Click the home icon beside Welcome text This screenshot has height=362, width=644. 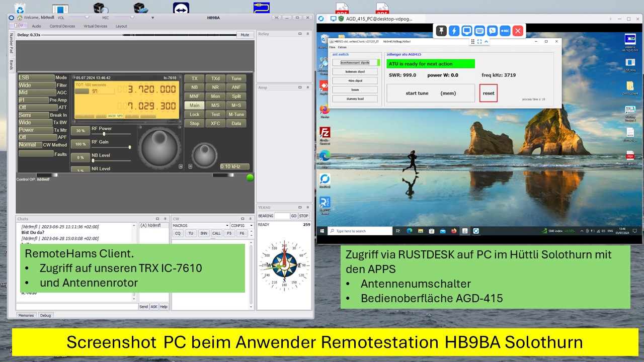click(20, 18)
